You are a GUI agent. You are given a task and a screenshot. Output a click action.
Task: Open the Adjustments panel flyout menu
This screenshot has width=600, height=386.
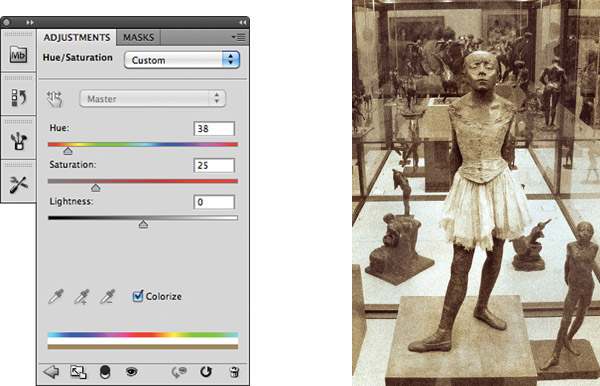(x=238, y=37)
